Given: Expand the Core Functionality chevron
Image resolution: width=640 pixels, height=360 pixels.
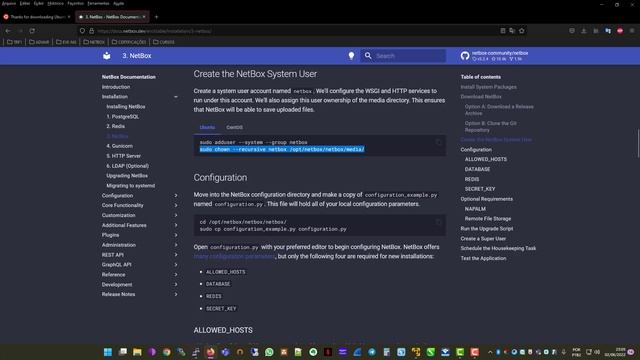Looking at the screenshot, I should 176,205.
